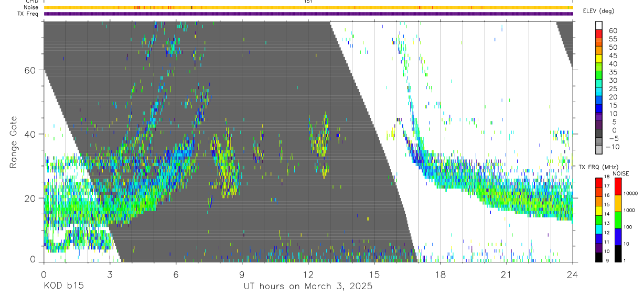Click the Noise row label

tap(31, 7)
